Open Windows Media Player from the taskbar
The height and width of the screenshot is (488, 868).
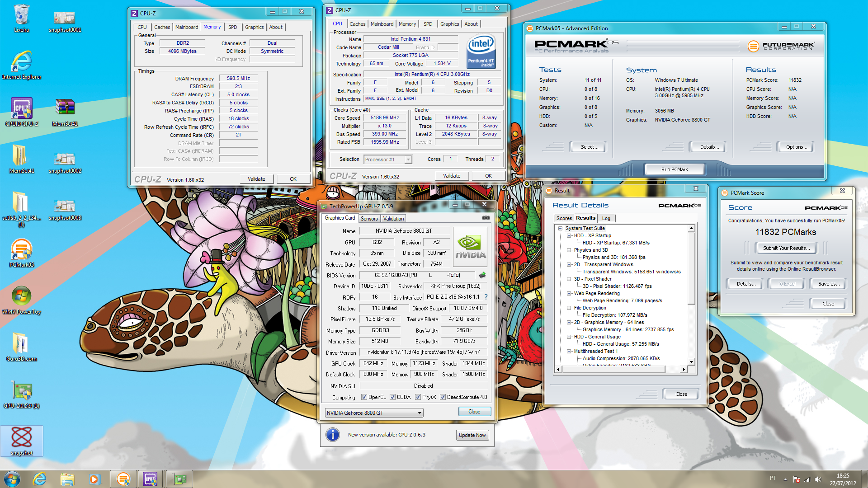point(94,479)
